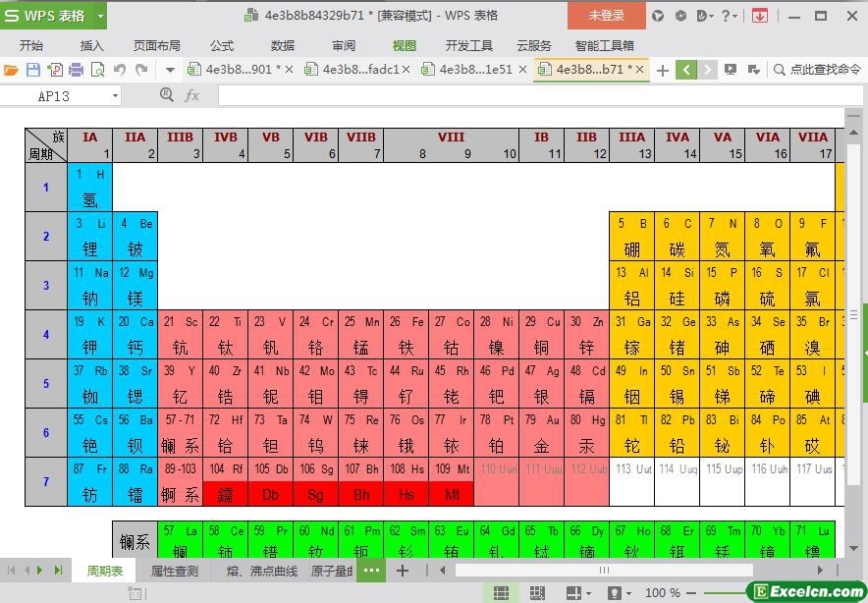This screenshot has height=603, width=868.
Task: Click the magnifier zoom icon beside fx
Action: [x=166, y=95]
